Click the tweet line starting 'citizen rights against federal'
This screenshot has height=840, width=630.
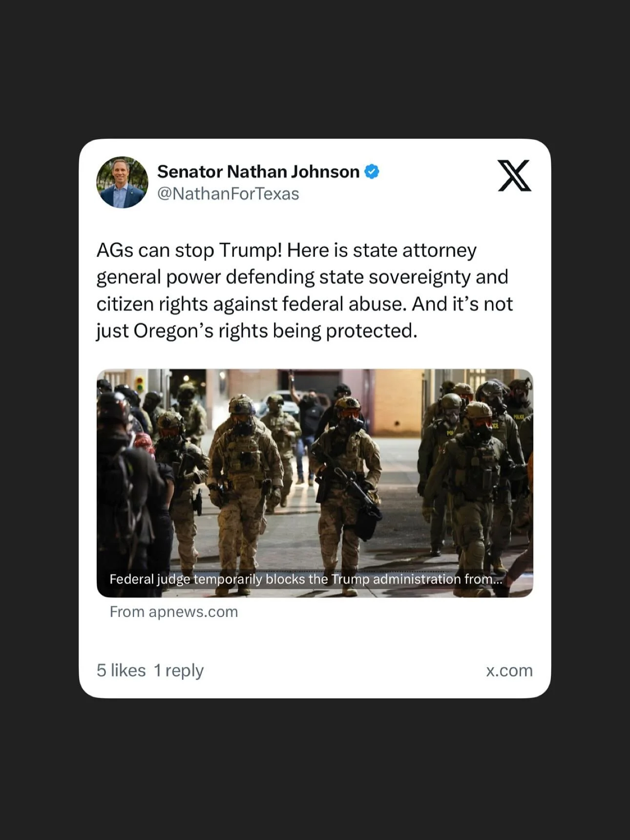point(305,304)
